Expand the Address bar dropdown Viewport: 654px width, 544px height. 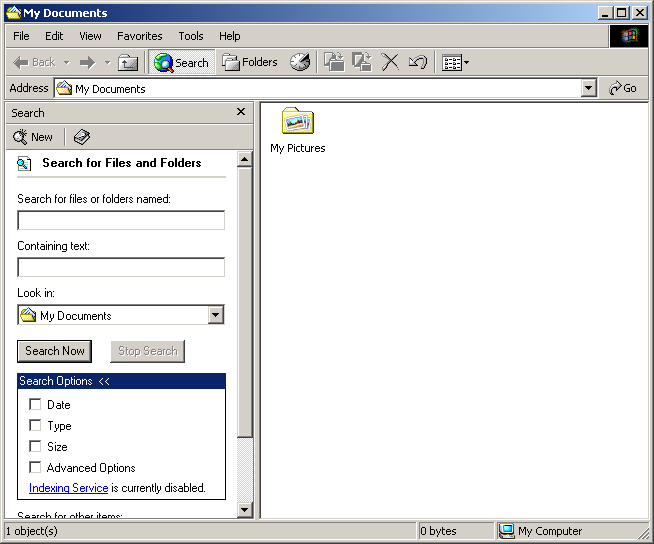(x=589, y=89)
